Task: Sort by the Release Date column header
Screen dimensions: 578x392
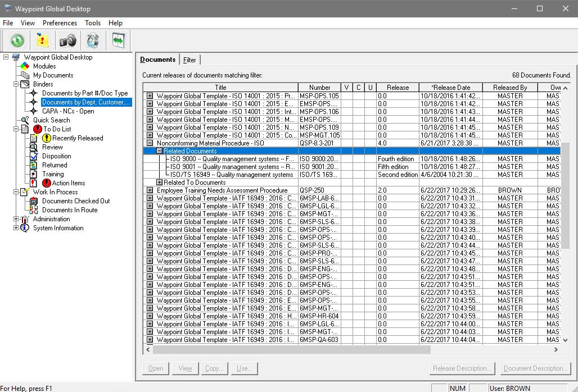Action: point(451,88)
